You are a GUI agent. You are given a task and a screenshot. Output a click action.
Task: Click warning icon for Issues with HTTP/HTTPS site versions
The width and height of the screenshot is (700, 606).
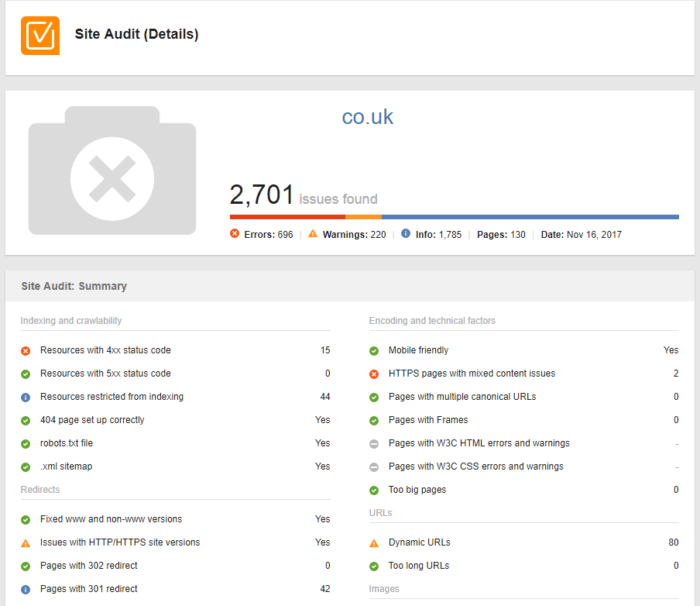point(26,543)
